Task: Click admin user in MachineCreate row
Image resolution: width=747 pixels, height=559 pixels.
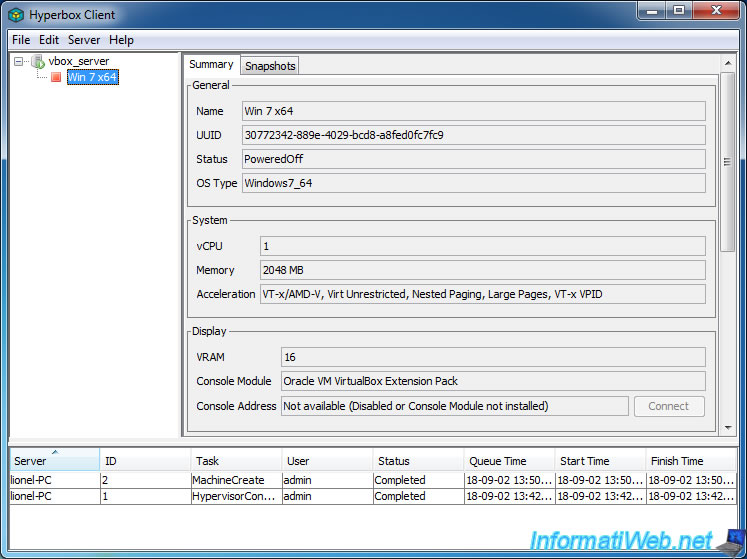Action: click(x=327, y=480)
